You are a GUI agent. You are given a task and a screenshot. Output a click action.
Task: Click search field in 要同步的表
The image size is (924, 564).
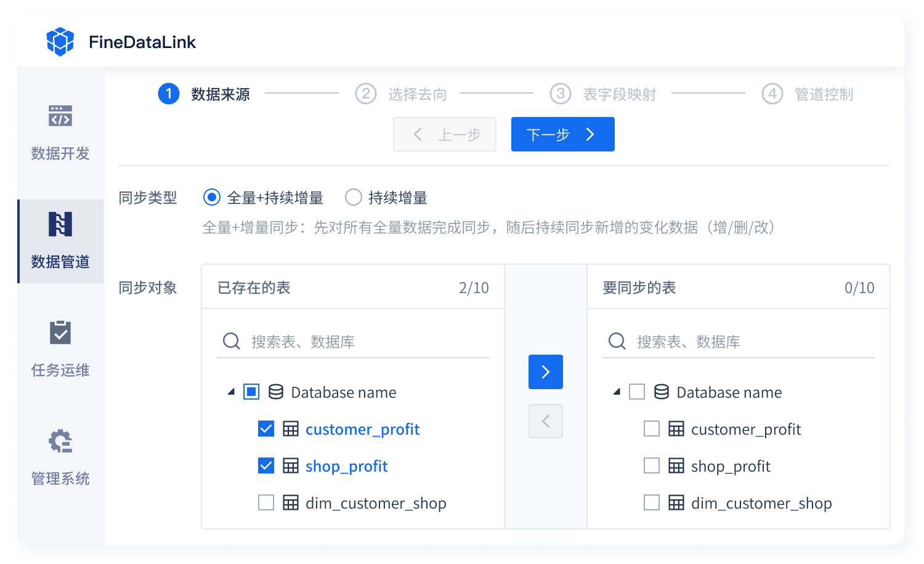click(739, 341)
